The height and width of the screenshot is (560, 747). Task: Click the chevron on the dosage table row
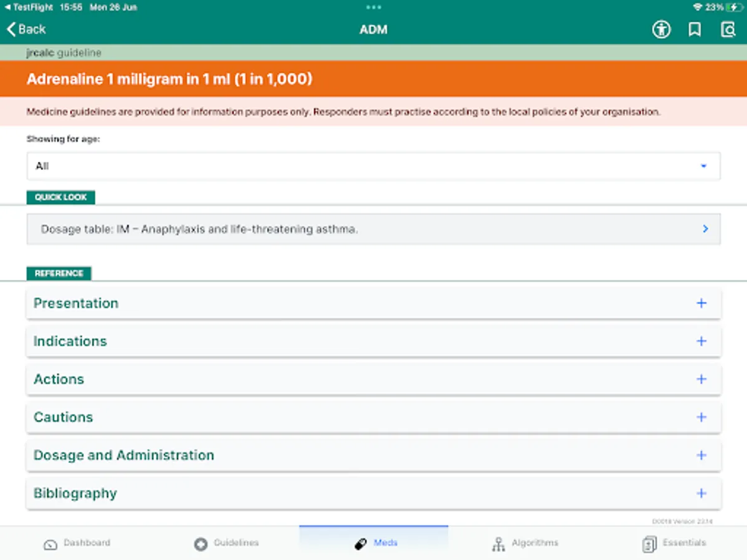click(x=705, y=229)
